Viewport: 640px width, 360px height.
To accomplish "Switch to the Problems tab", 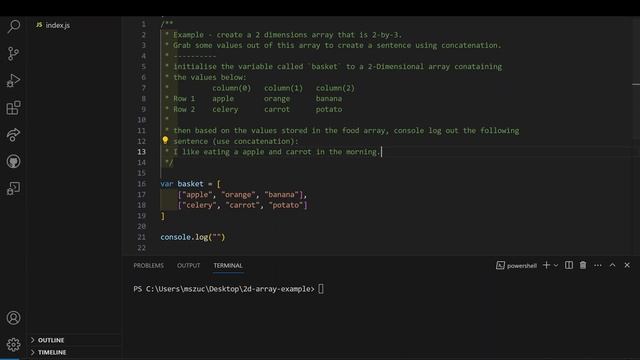I will pos(149,265).
